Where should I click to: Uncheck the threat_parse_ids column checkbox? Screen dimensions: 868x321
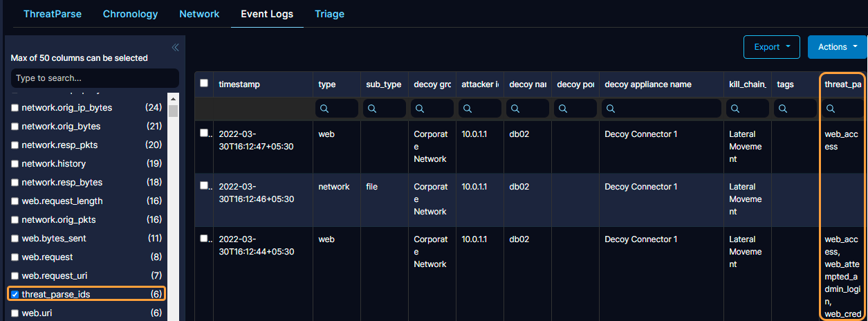pyautogui.click(x=15, y=295)
